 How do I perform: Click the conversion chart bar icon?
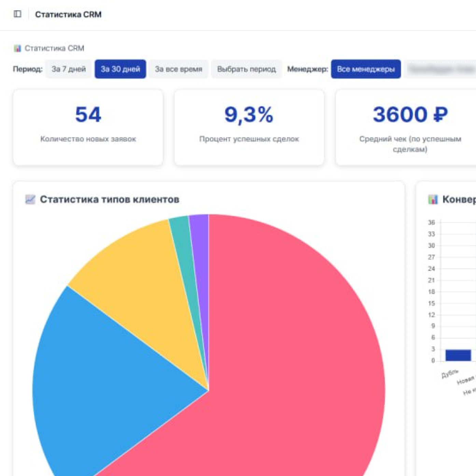coord(433,199)
